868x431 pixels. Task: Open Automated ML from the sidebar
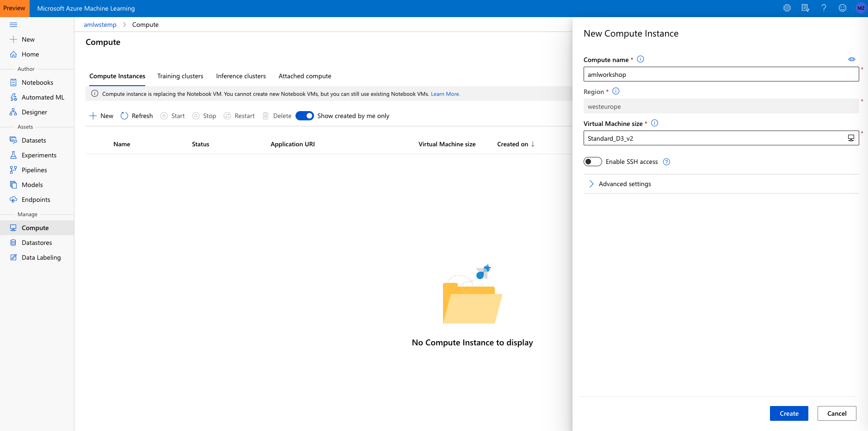tap(37, 97)
